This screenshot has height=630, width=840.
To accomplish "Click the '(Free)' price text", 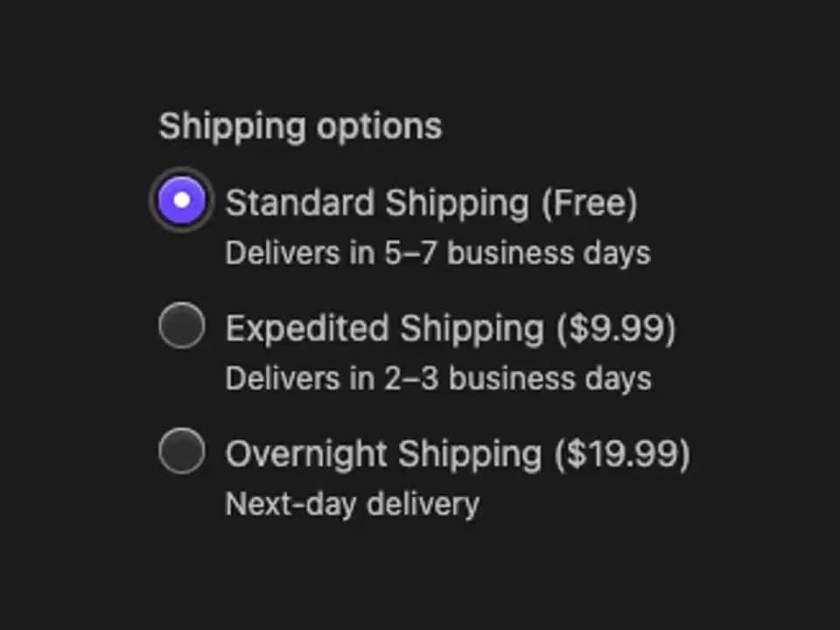I will [589, 204].
